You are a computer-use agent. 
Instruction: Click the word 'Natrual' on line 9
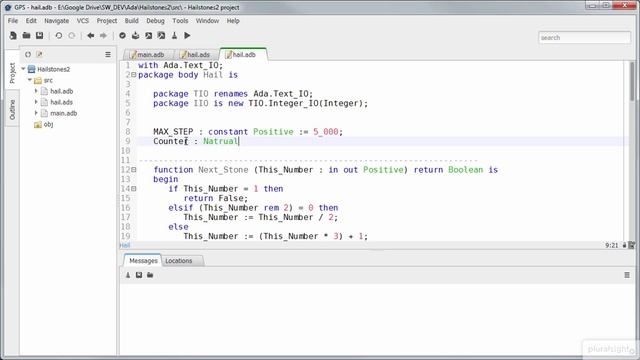(221, 141)
